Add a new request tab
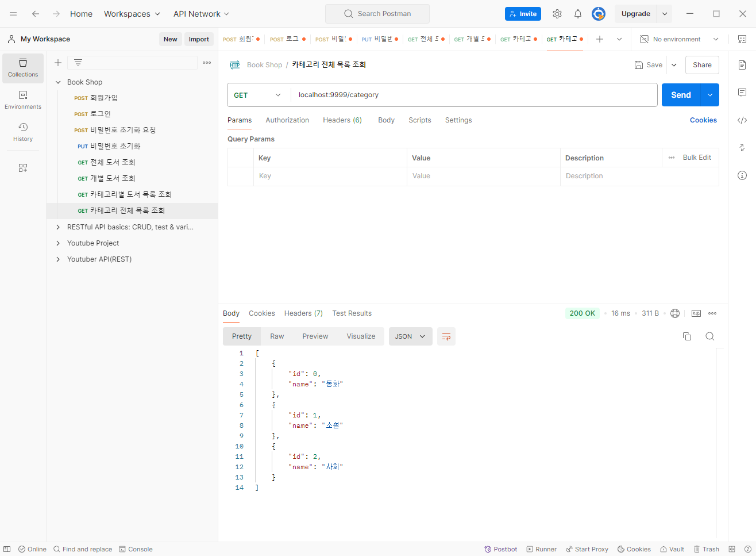The width and height of the screenshot is (756, 556). pyautogui.click(x=600, y=39)
